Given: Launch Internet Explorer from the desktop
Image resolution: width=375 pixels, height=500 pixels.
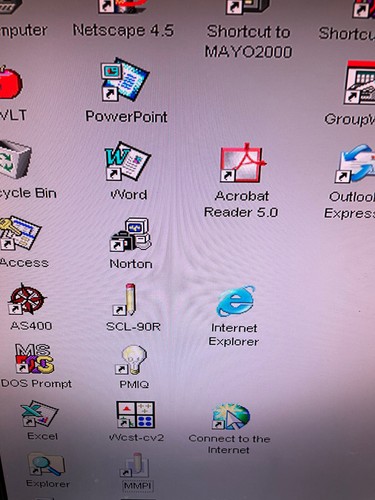Looking at the screenshot, I should point(236,301).
